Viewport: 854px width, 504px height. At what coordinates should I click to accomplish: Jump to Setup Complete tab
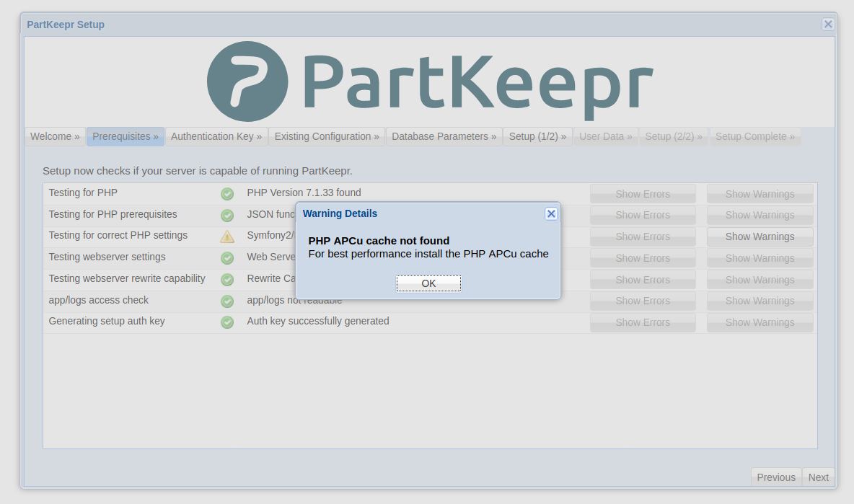pos(755,136)
